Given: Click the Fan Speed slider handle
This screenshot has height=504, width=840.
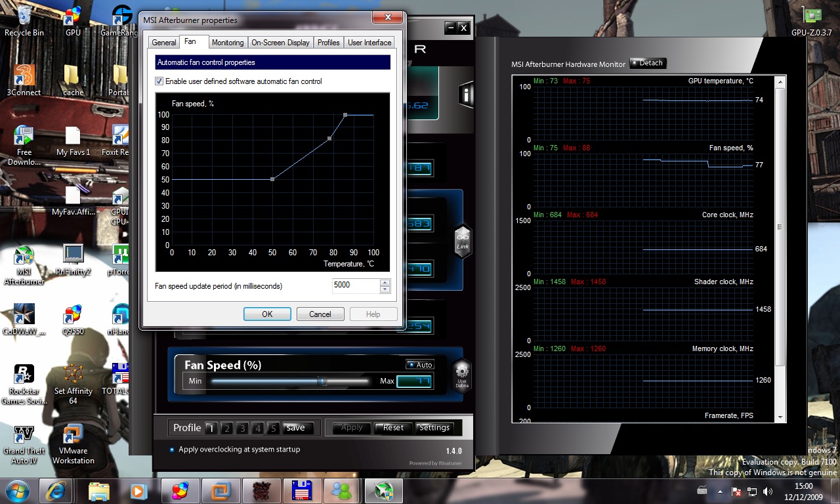Looking at the screenshot, I should tap(322, 381).
